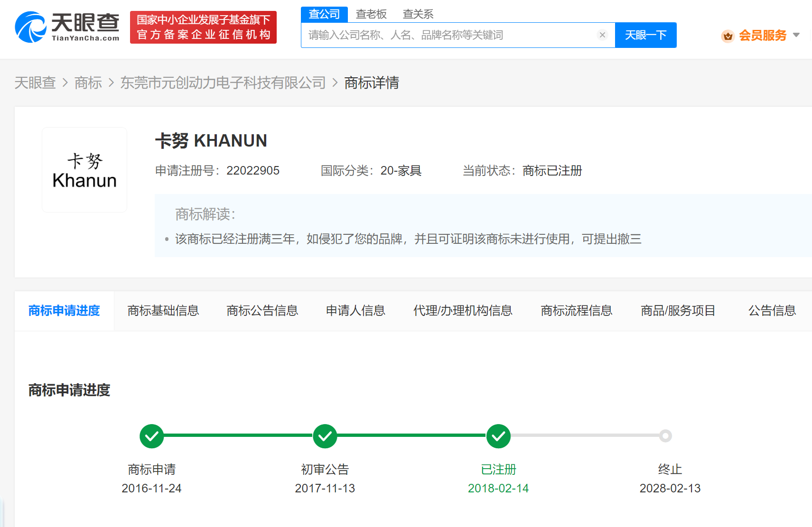The image size is (812, 527).
Task: Navigate to 商标 breadcrumb link
Action: (88, 83)
